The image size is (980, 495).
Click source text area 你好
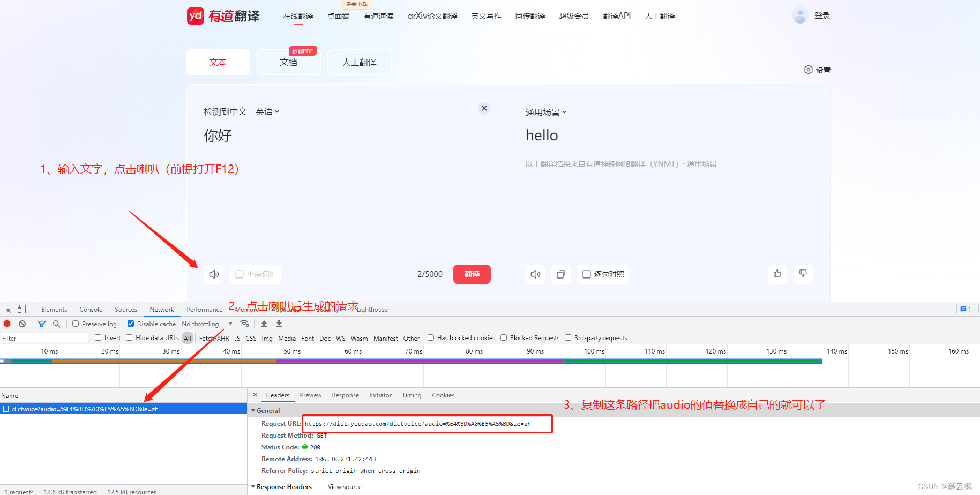(218, 136)
